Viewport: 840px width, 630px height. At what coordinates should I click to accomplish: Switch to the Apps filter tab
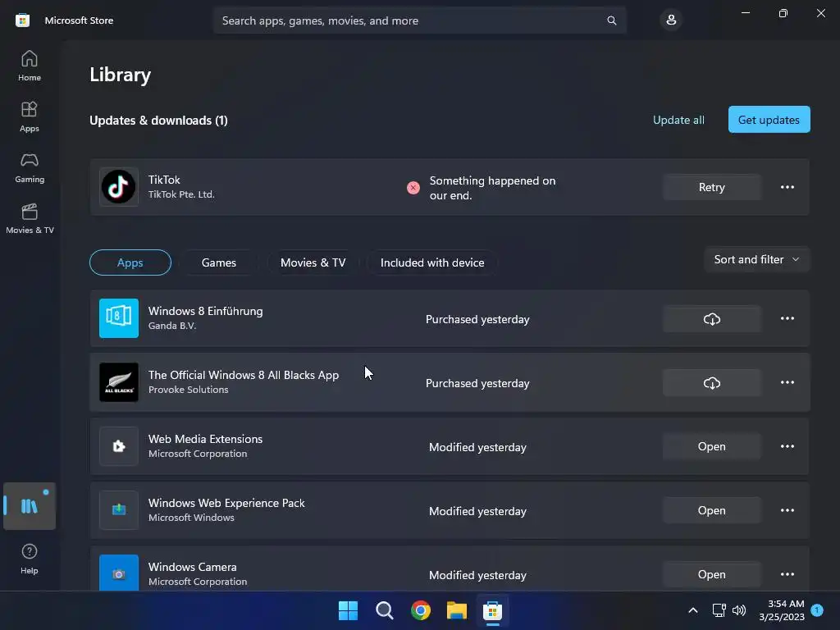click(x=130, y=262)
